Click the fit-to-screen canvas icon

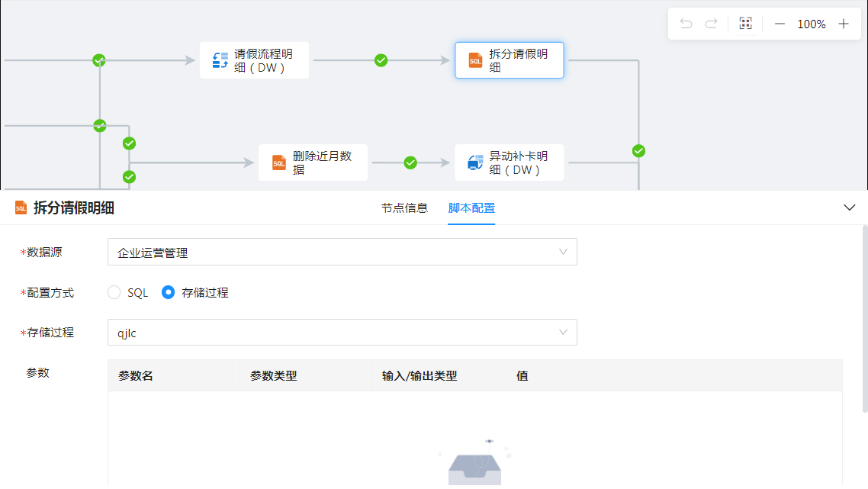point(745,24)
